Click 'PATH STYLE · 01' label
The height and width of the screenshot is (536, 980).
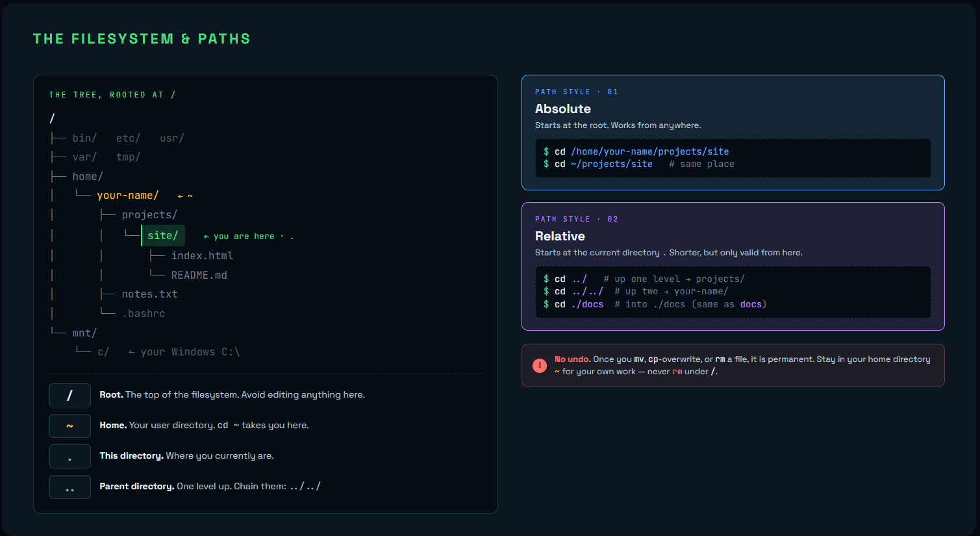(x=577, y=92)
